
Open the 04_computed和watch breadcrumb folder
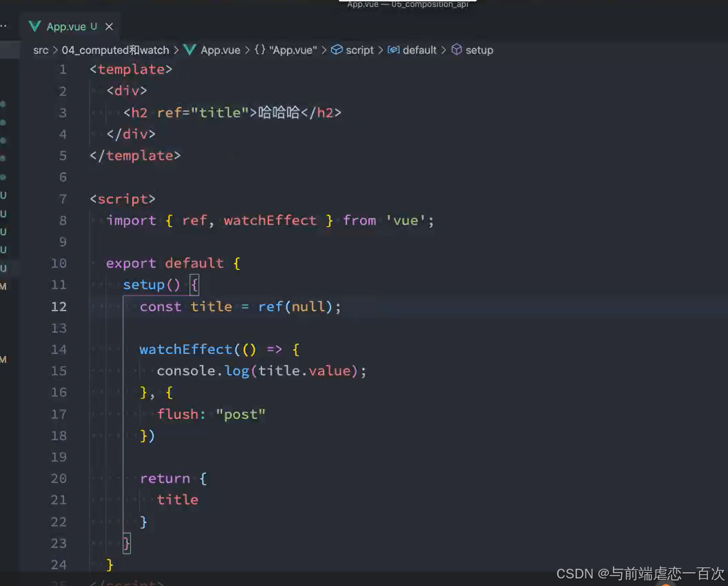coord(115,50)
